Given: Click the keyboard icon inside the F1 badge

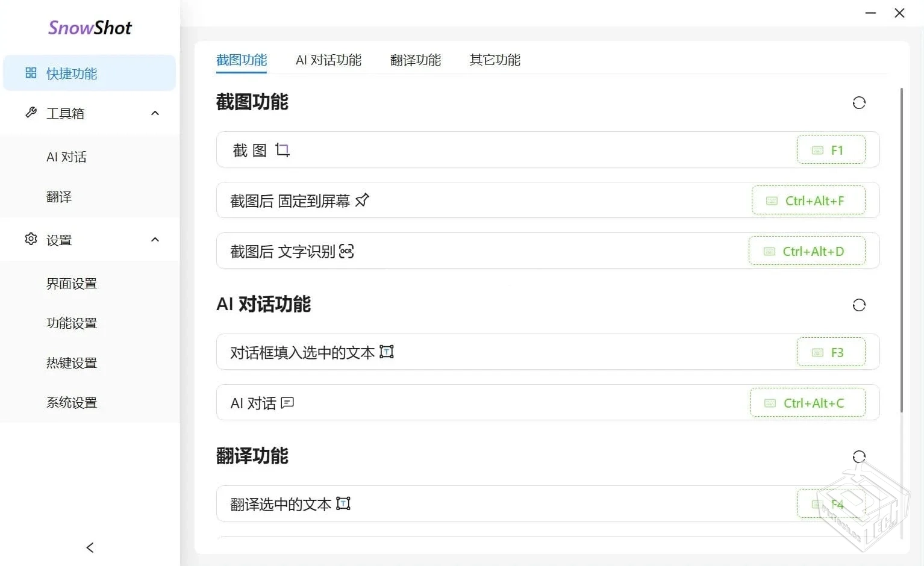Looking at the screenshot, I should [817, 149].
